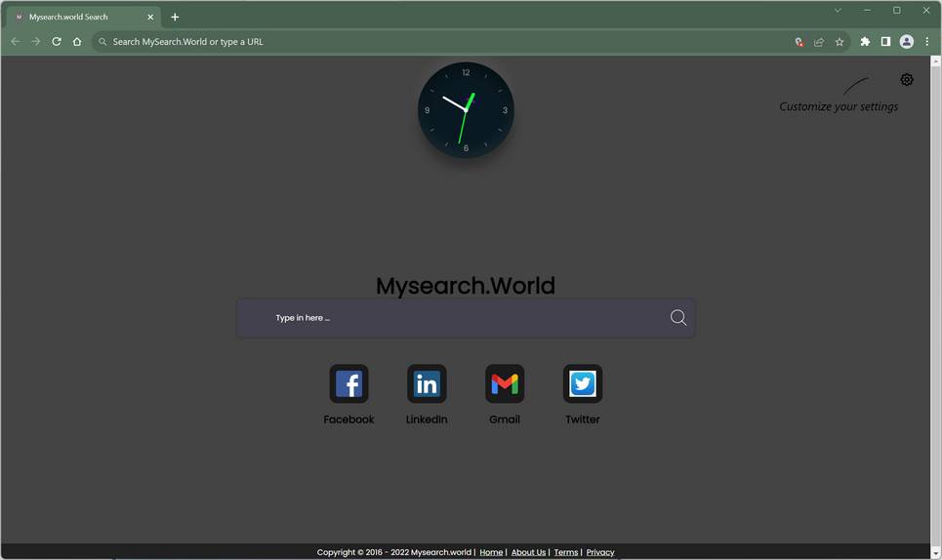Image resolution: width=942 pixels, height=560 pixels.
Task: Expand the tab search chevron
Action: pos(838,10)
